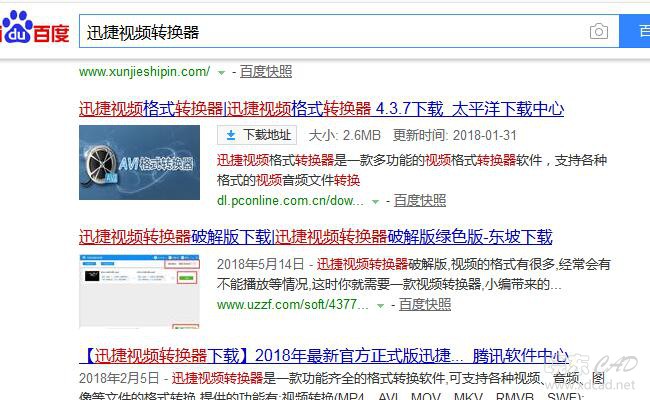Click the Baidu paw logo
650x400 pixels.
17,27
